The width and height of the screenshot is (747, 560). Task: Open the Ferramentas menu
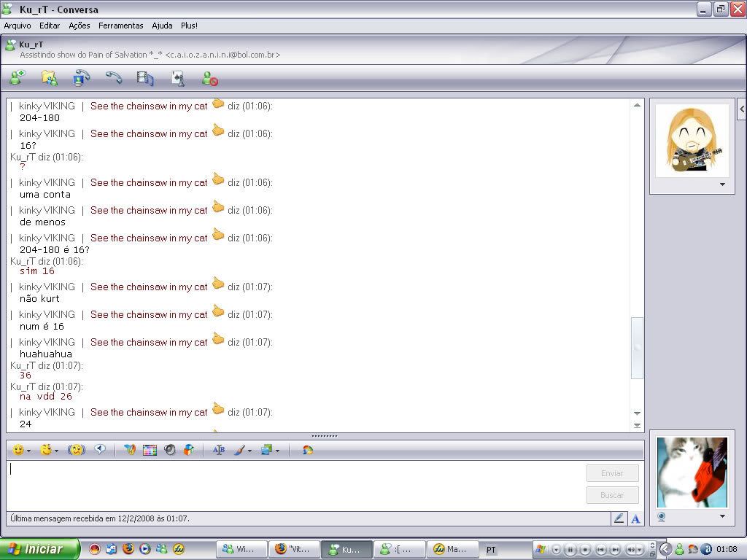point(120,26)
